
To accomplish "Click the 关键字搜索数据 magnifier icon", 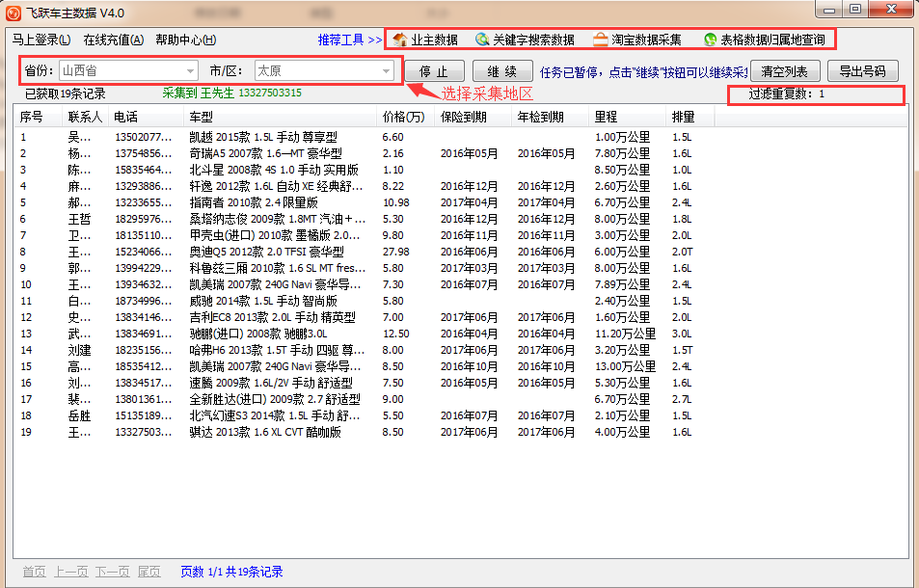I will point(481,40).
